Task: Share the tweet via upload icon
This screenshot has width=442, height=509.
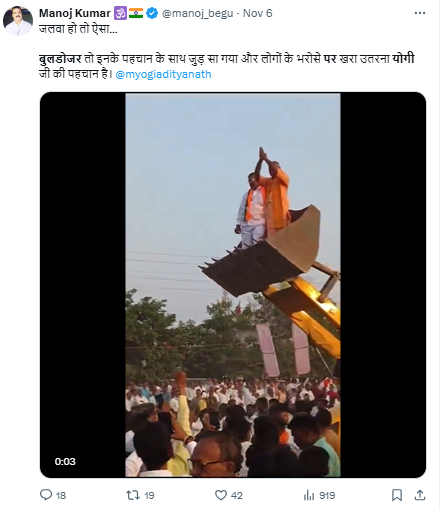Action: coord(420,495)
